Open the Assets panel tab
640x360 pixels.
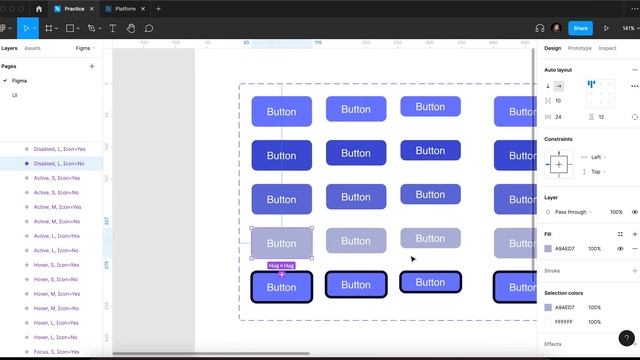pos(32,48)
